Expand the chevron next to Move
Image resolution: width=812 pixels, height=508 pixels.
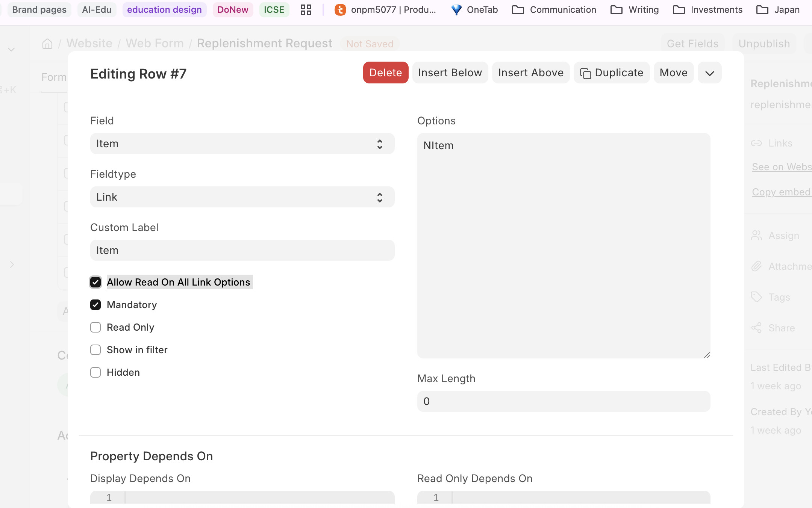point(710,73)
